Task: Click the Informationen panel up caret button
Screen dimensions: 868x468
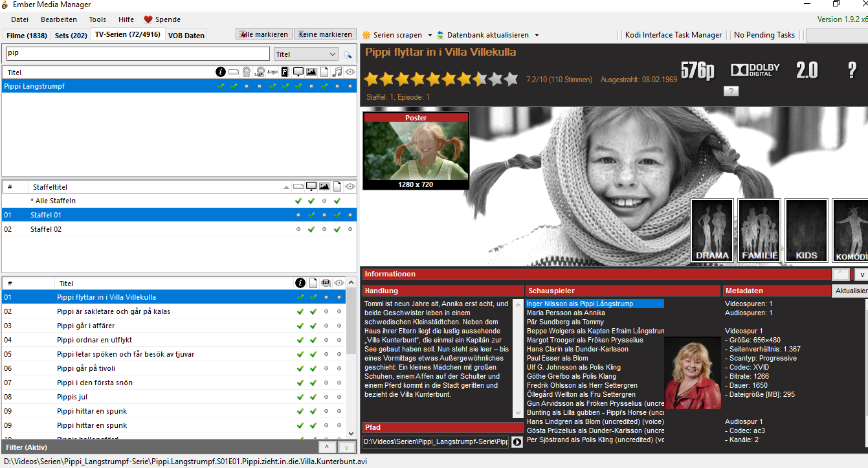Action: [840, 274]
